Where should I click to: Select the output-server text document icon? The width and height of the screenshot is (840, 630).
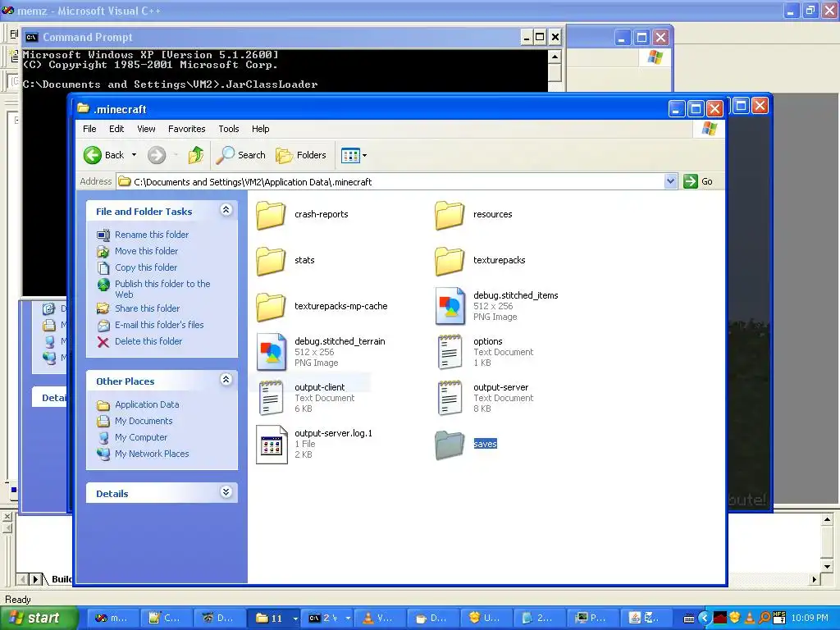tap(450, 398)
